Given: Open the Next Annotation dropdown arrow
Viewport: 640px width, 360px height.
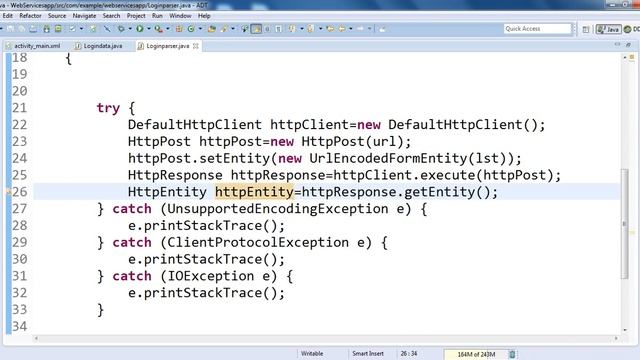Looking at the screenshot, I should [302, 29].
